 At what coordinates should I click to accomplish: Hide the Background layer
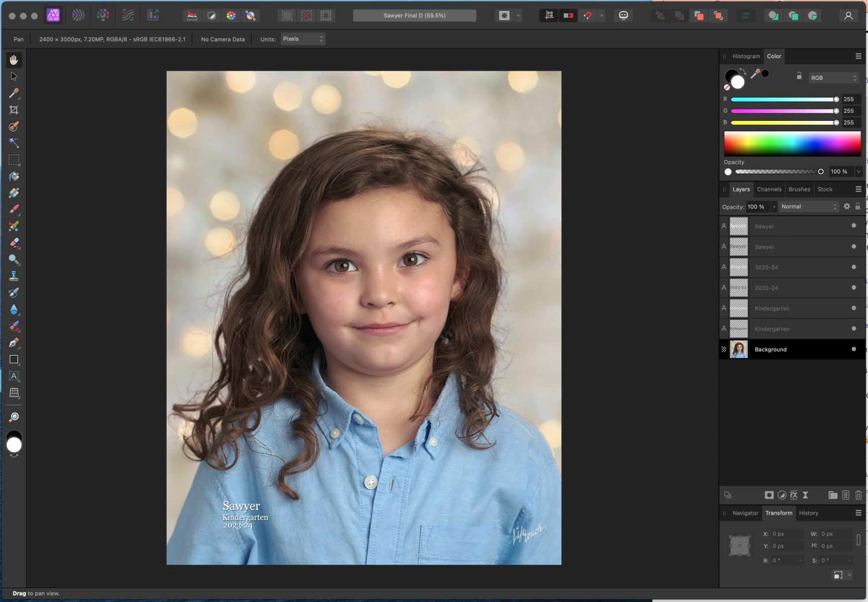click(854, 349)
